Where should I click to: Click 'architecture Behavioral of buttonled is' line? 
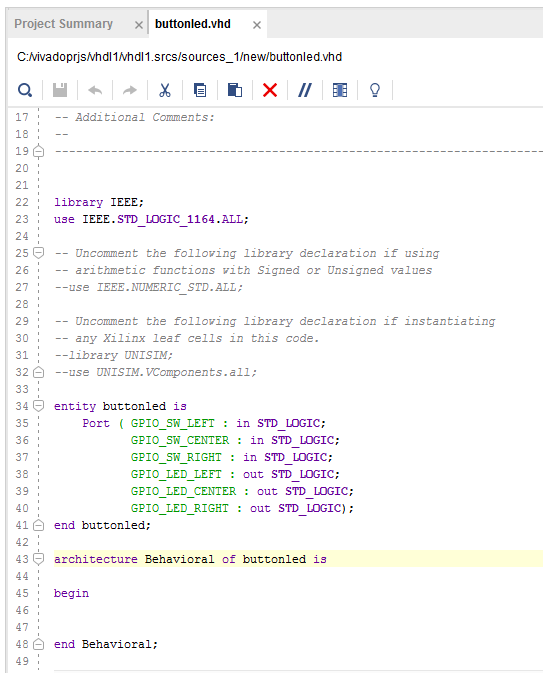tap(190, 559)
